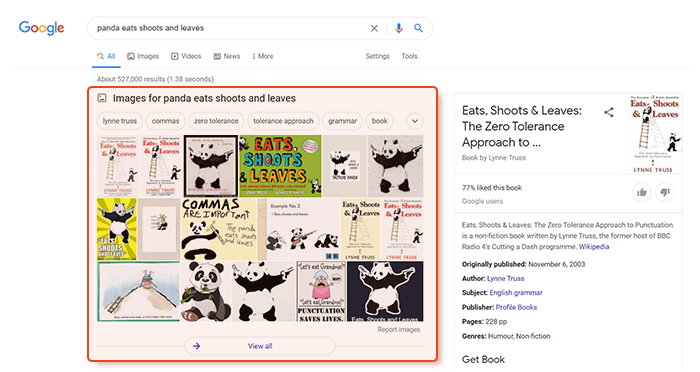Switch to the Images tab
The image size is (700, 372).
tap(143, 56)
